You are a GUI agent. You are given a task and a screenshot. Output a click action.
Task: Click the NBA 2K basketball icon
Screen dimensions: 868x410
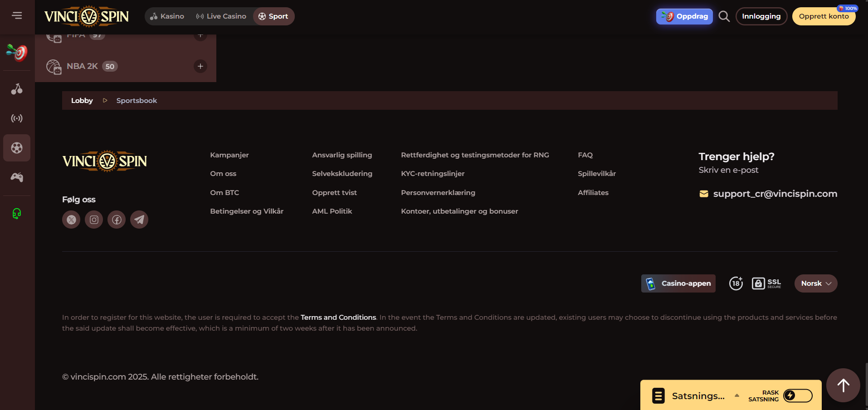tap(54, 67)
